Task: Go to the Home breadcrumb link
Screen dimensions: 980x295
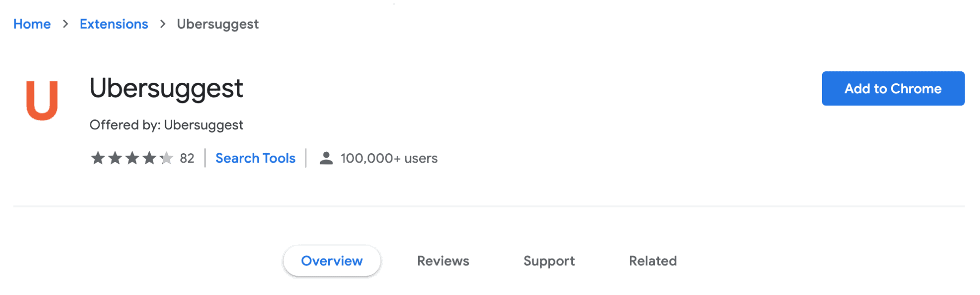Action: (x=32, y=24)
